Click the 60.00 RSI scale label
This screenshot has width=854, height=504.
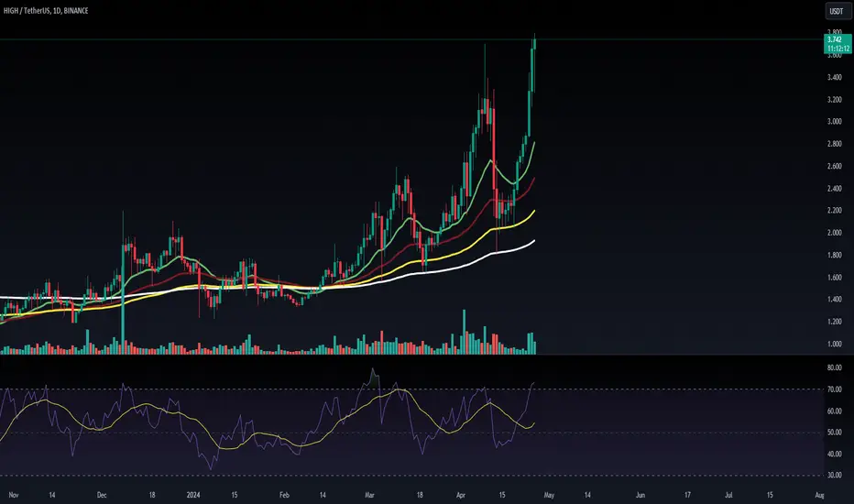(835, 411)
